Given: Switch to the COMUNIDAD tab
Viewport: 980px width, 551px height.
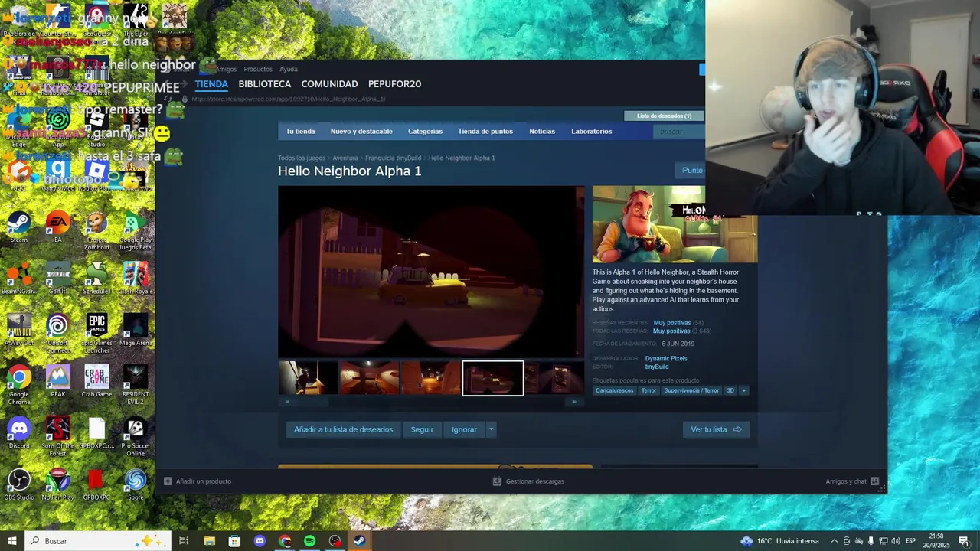Looking at the screenshot, I should pyautogui.click(x=329, y=84).
